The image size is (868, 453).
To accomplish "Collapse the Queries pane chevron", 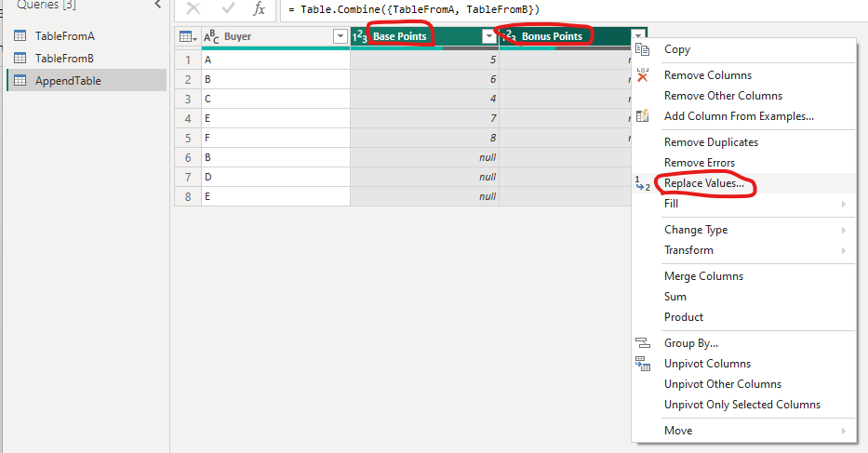I will tap(158, 5).
